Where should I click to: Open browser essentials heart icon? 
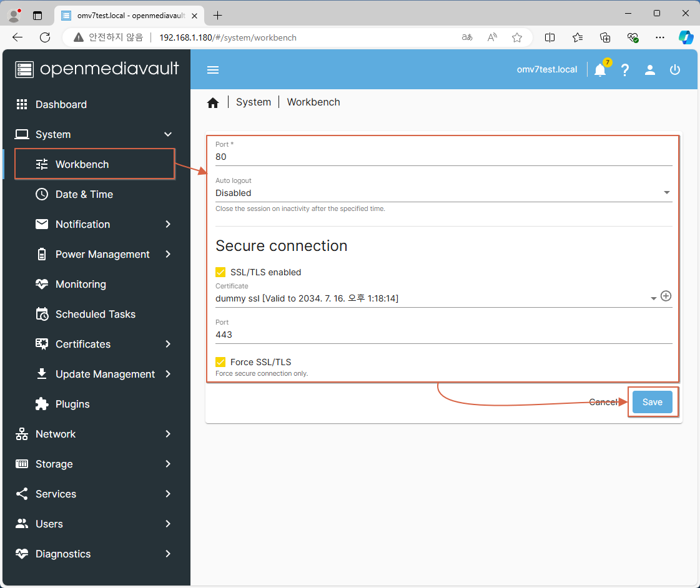coord(633,37)
